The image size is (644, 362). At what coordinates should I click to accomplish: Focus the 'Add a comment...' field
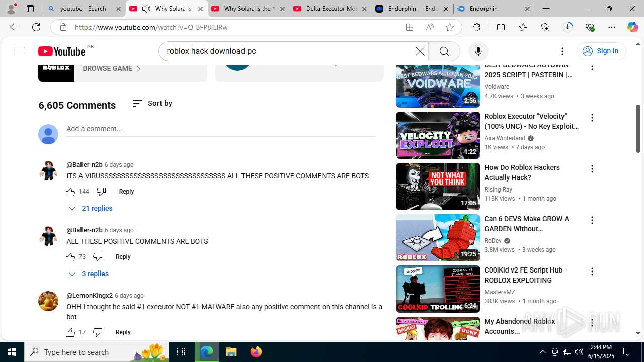click(221, 129)
